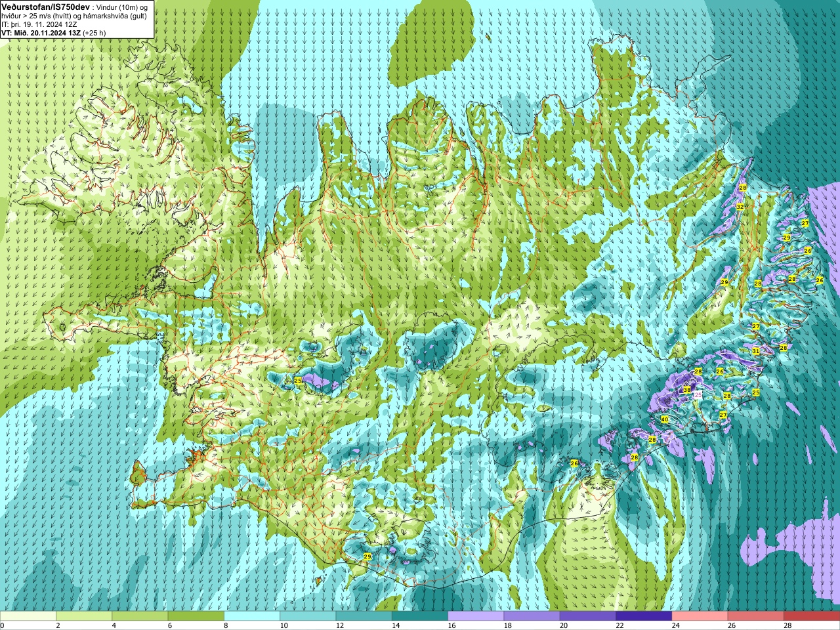Click the 0–2 m/s pale cream legend swatch
The height and width of the screenshot is (630, 840).
pos(28,616)
